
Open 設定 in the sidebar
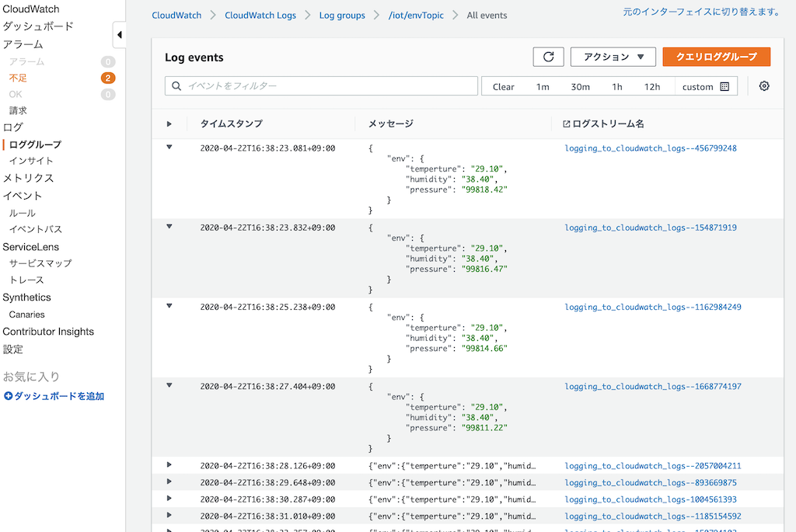(x=12, y=349)
